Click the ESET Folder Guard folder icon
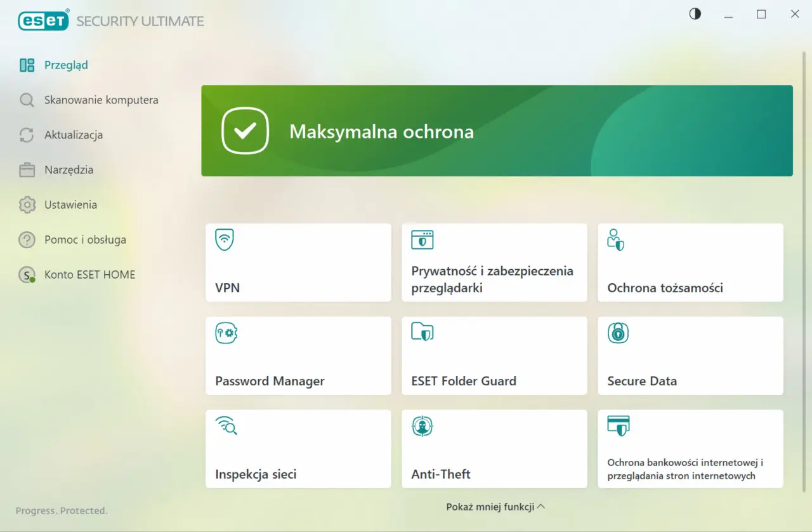This screenshot has width=812, height=532. [x=422, y=332]
